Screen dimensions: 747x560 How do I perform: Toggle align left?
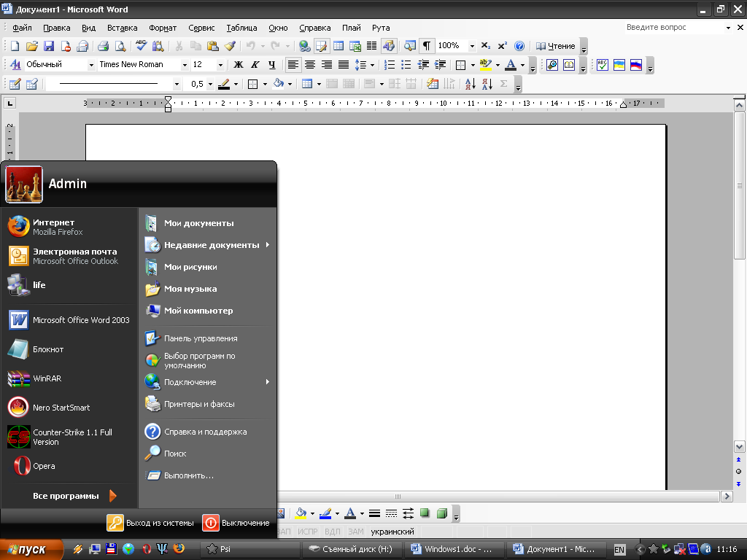tap(293, 65)
